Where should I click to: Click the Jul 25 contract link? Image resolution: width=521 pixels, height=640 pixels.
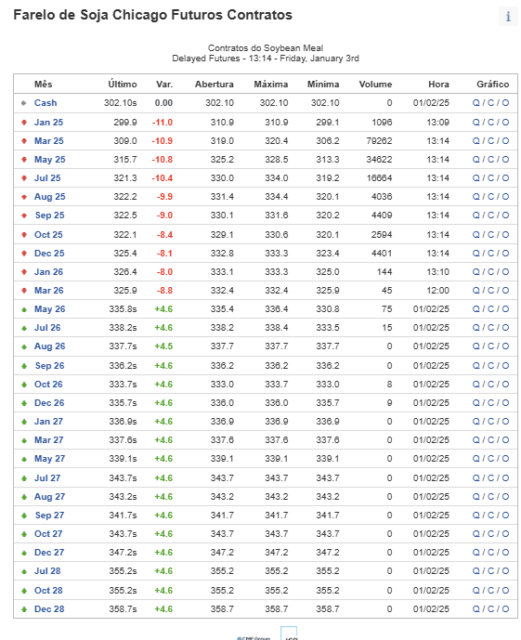click(47, 178)
